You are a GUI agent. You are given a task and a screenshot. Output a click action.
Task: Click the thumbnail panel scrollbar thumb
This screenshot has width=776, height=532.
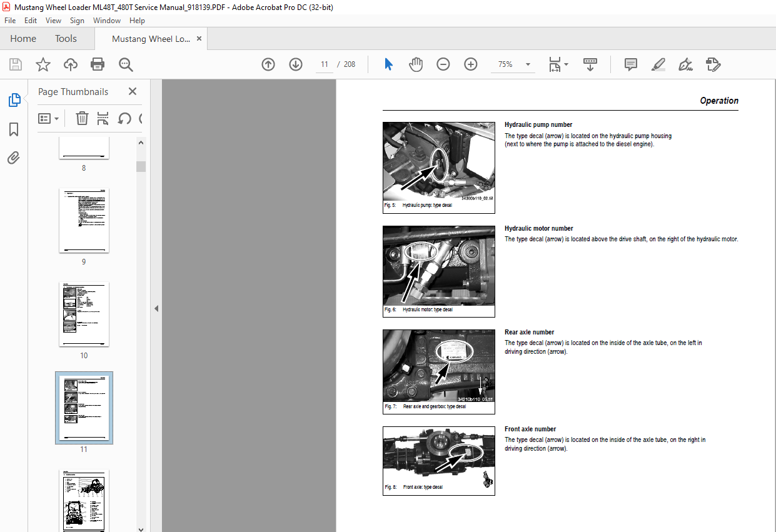[141, 166]
